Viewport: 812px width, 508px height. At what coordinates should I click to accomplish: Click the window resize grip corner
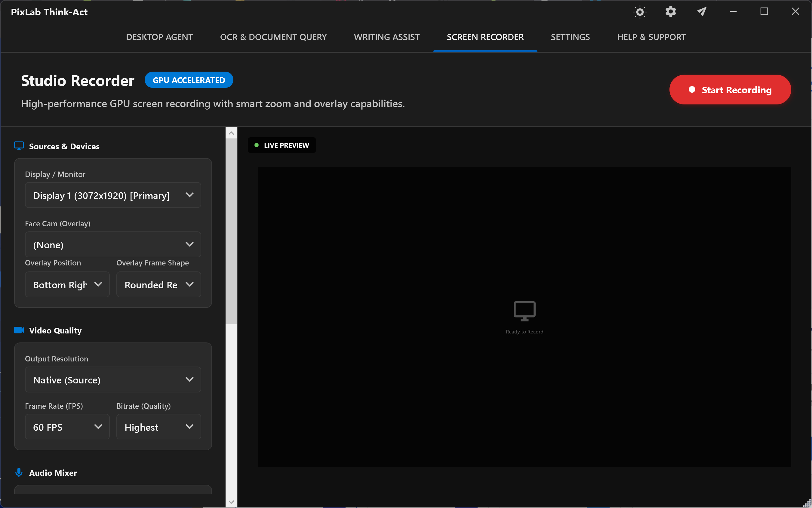[807, 503]
